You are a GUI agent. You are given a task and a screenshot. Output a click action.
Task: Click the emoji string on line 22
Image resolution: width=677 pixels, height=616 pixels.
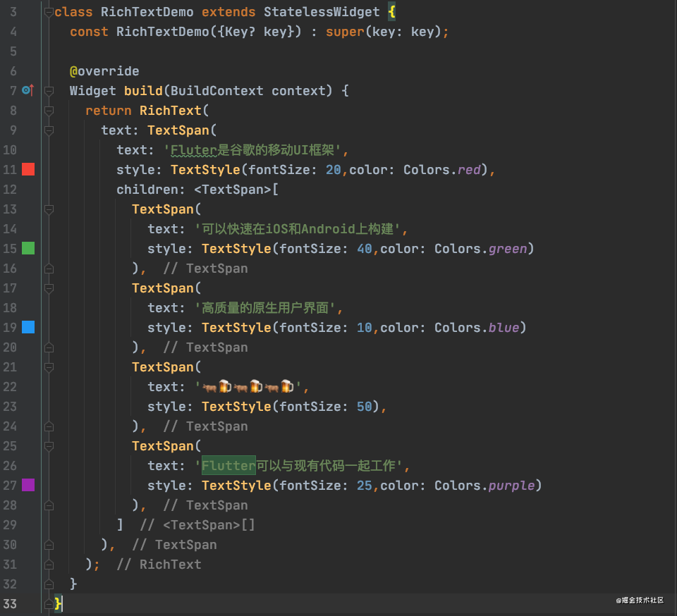click(248, 386)
